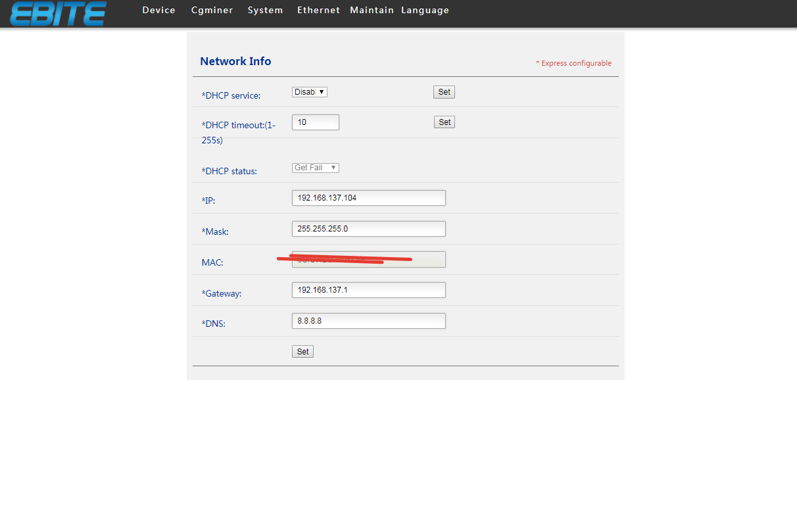797x532 pixels.
Task: Open the Device menu
Action: point(158,11)
